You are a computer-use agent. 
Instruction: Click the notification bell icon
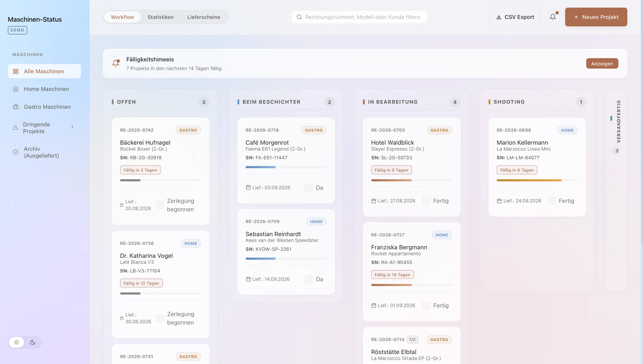coord(553,17)
